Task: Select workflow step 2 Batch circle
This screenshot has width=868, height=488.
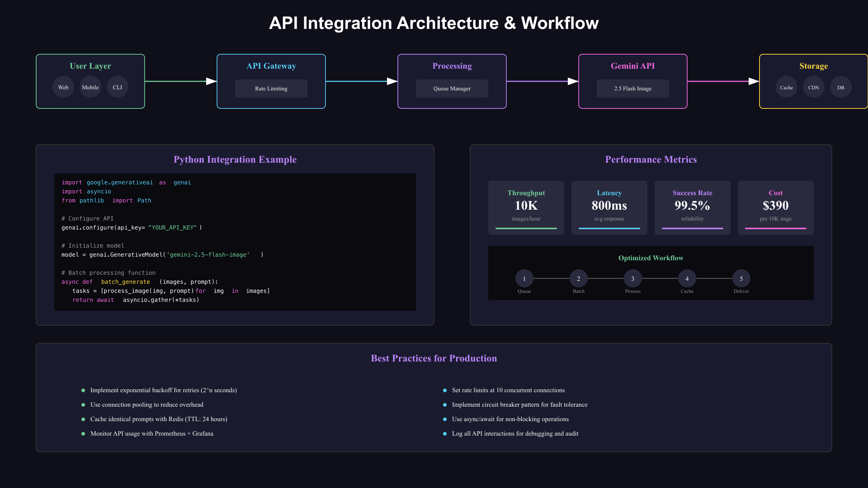Action: (x=579, y=278)
